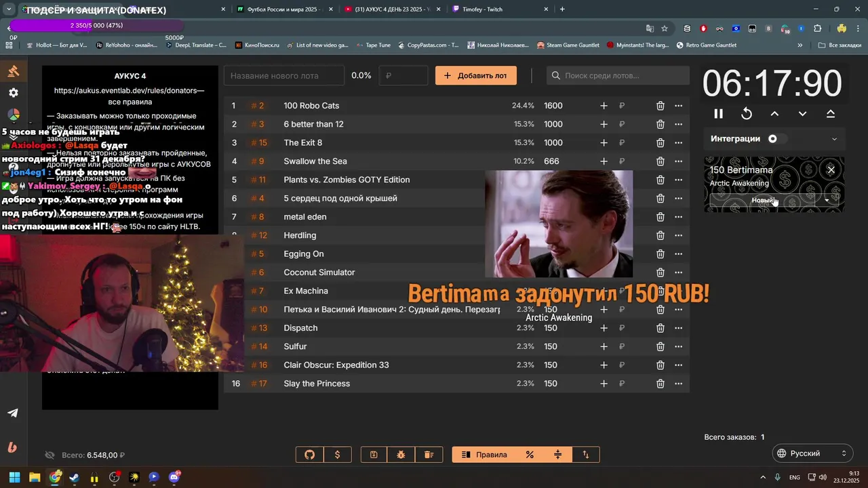Toggle the percent display icon
Screen dimensions: 868x488
pyautogui.click(x=530, y=455)
